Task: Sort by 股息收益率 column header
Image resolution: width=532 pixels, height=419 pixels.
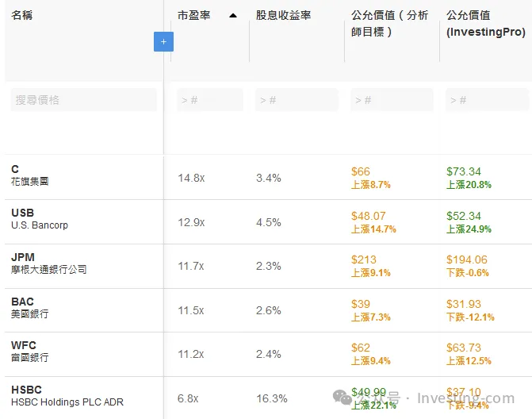Action: [283, 15]
